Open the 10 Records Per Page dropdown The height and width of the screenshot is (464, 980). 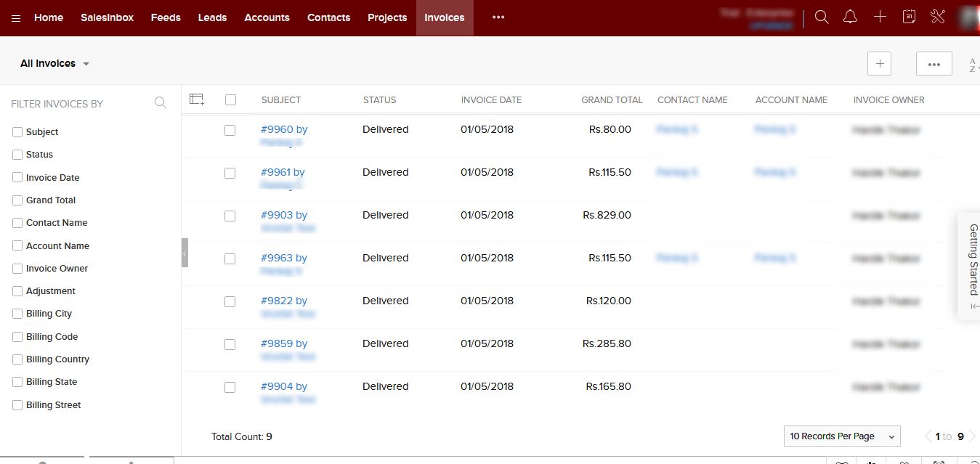tap(841, 436)
